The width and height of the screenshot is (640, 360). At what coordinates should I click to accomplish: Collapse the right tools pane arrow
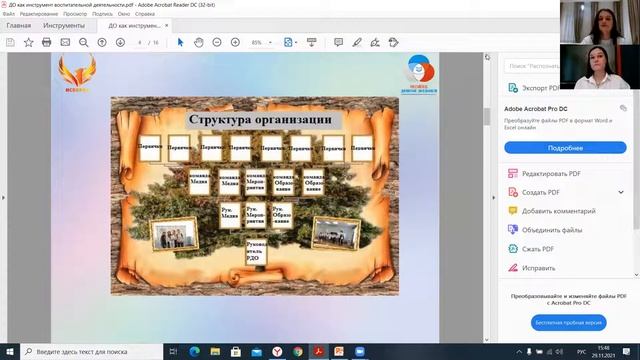pyautogui.click(x=493, y=198)
